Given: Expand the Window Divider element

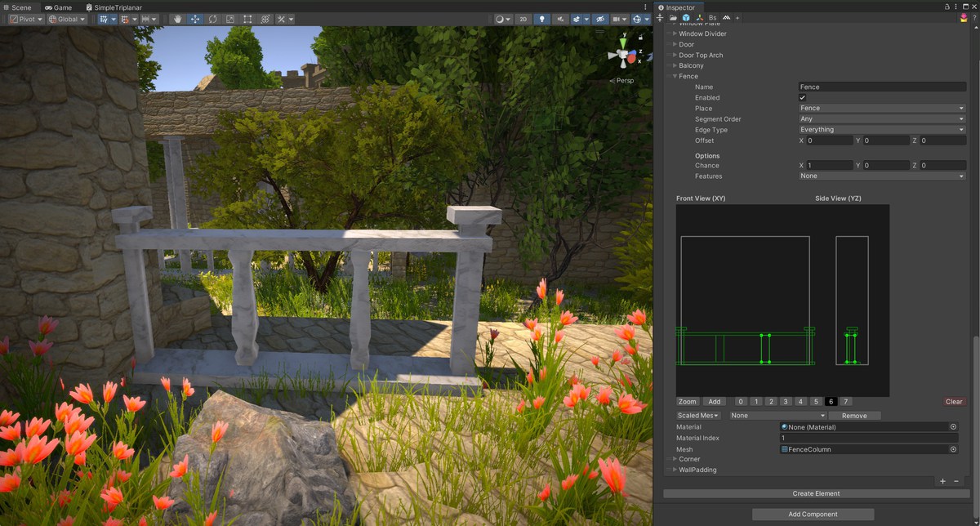Looking at the screenshot, I should [675, 33].
